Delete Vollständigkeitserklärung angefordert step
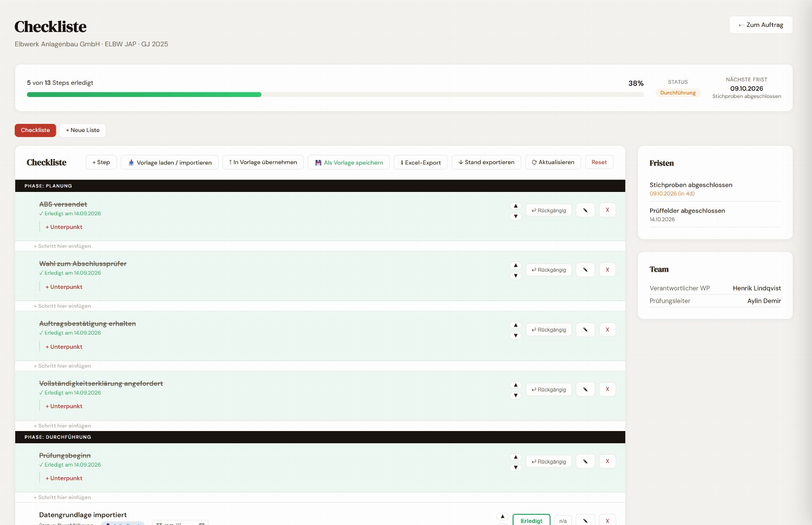Viewport: 812px width, 525px height. pyautogui.click(x=607, y=389)
